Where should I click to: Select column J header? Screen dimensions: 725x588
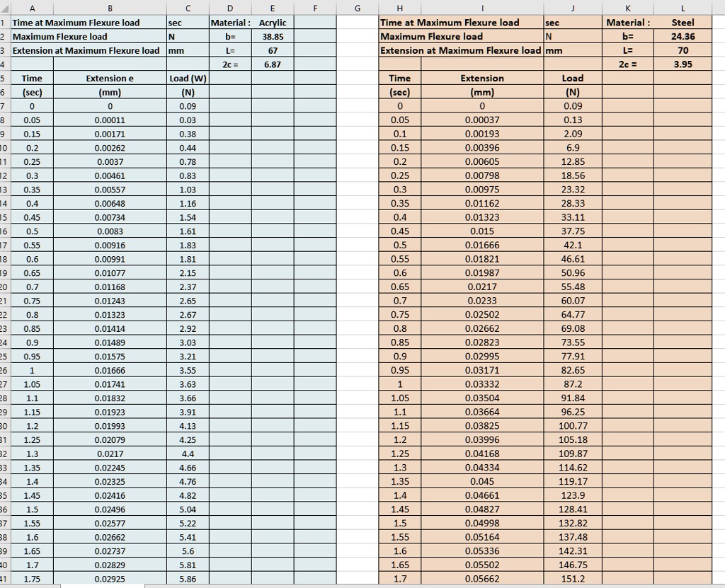(572, 8)
